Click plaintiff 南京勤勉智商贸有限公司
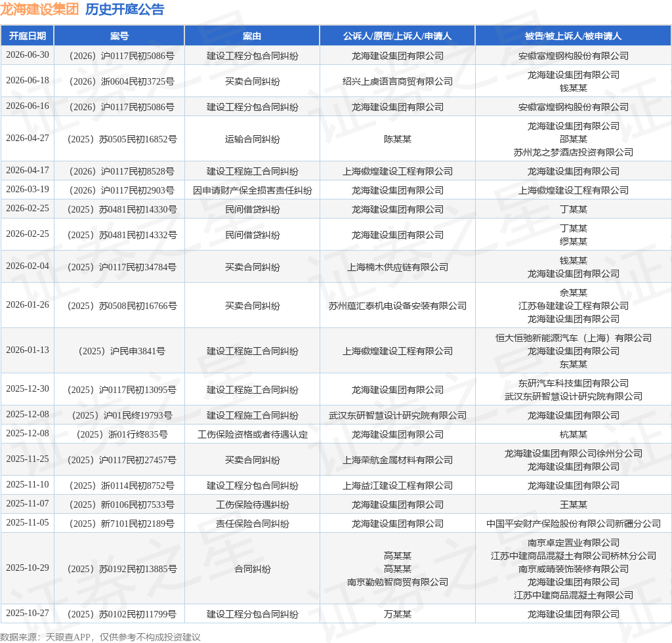This screenshot has width=672, height=643. pos(397,582)
